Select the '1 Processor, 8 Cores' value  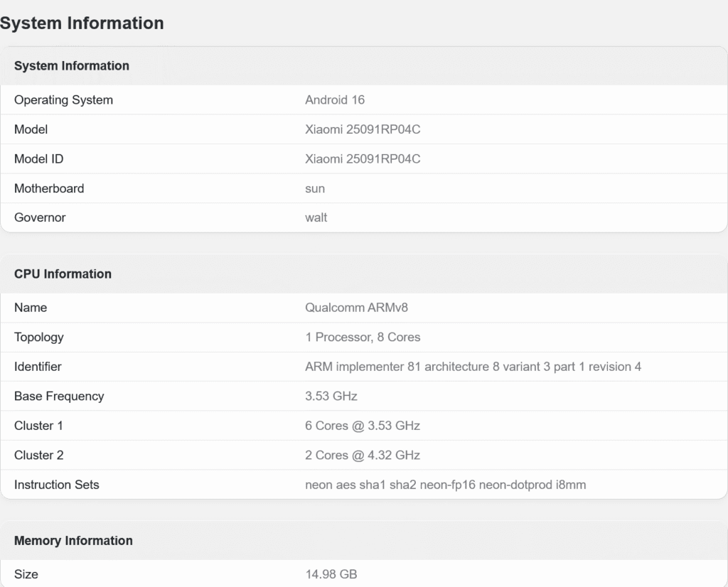coord(363,338)
